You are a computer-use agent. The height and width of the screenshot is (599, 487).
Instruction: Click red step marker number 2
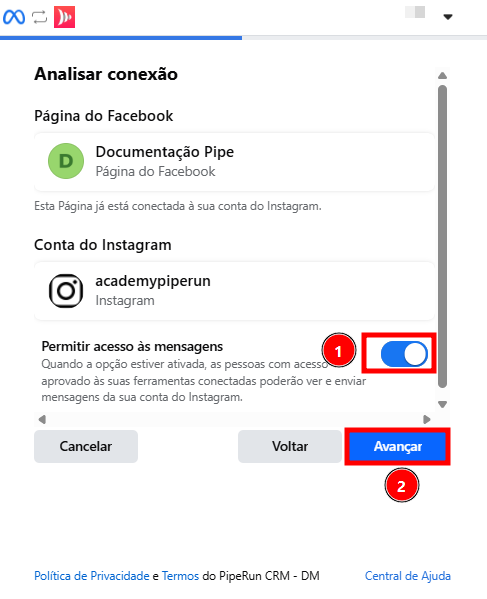pyautogui.click(x=401, y=485)
